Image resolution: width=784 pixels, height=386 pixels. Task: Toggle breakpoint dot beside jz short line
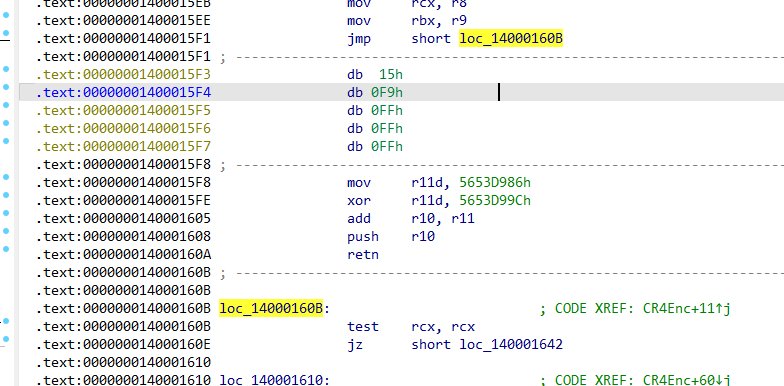coord(6,339)
